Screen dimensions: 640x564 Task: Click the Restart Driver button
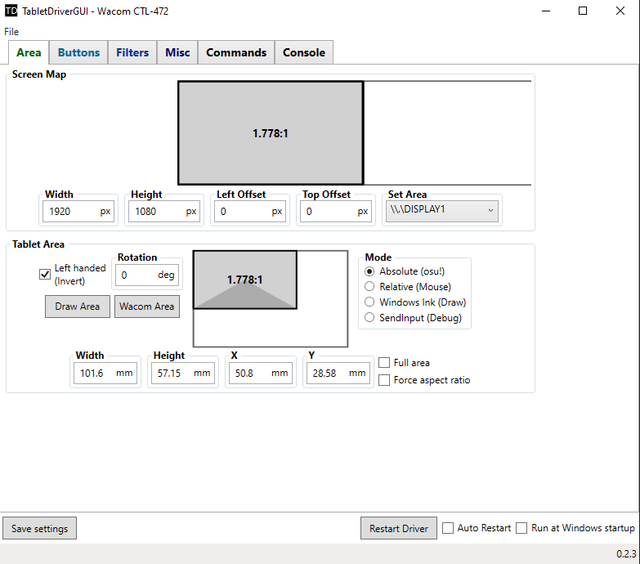tap(399, 528)
